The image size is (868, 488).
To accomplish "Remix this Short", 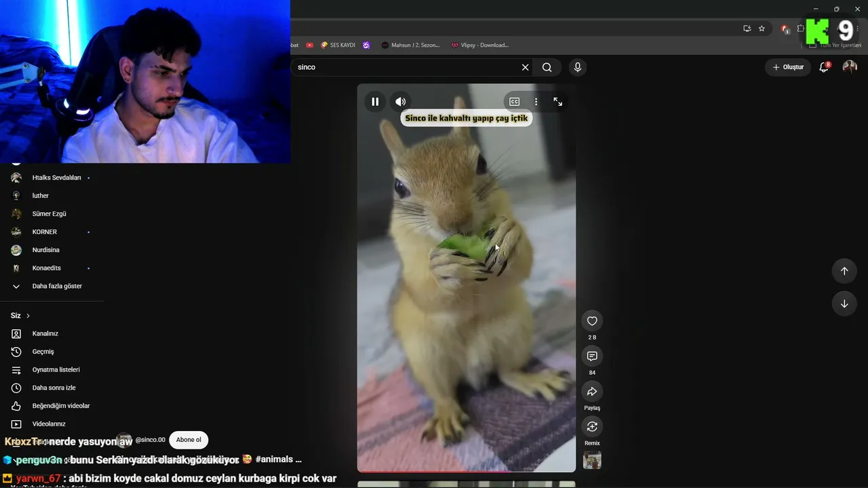I will pyautogui.click(x=592, y=427).
